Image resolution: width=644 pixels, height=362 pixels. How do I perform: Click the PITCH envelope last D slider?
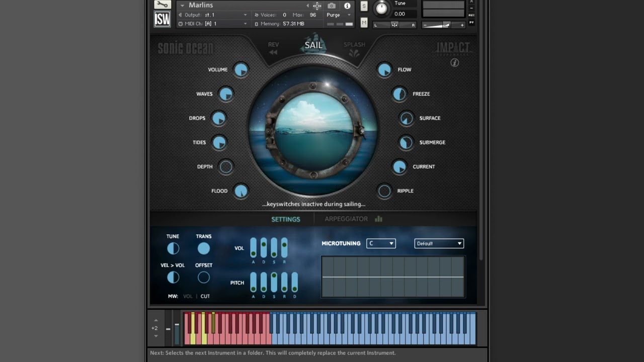(x=295, y=282)
